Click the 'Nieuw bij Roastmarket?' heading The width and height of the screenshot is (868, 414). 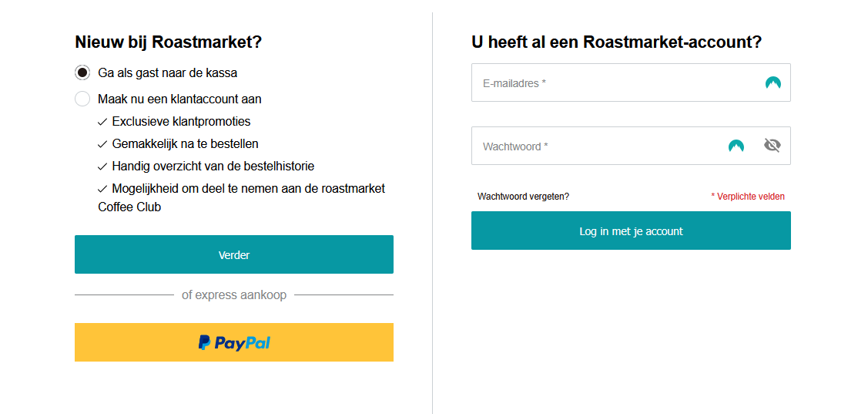(168, 42)
